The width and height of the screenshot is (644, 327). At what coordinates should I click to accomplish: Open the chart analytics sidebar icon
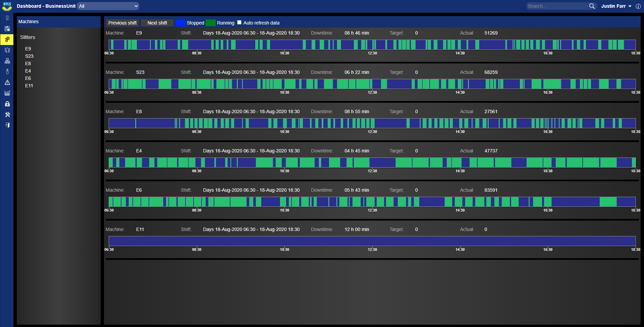(x=7, y=93)
